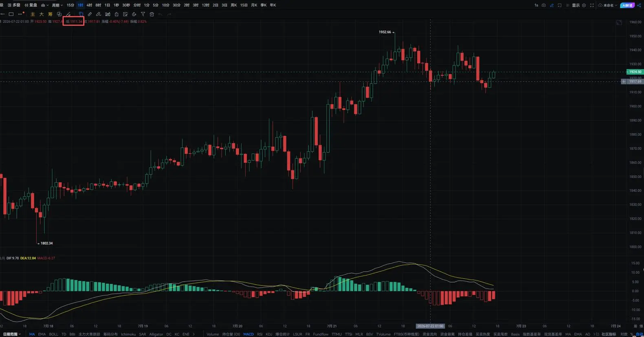Click the edit-note icon in toolbar

click(x=125, y=14)
